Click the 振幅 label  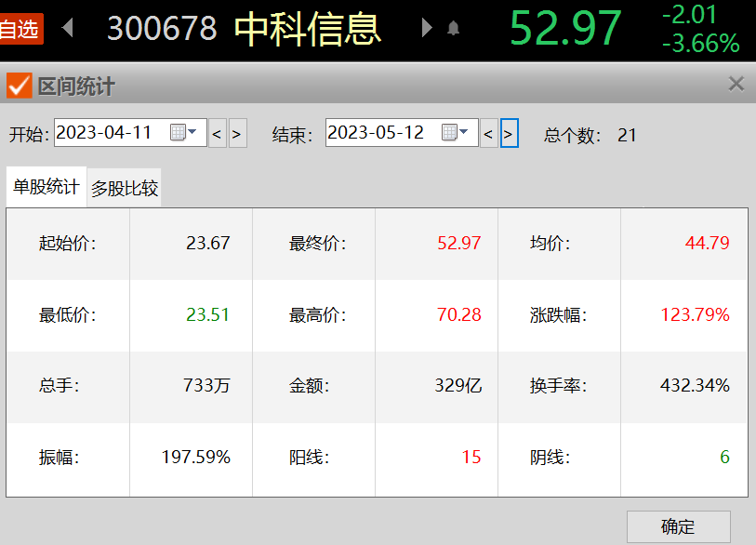(x=60, y=458)
